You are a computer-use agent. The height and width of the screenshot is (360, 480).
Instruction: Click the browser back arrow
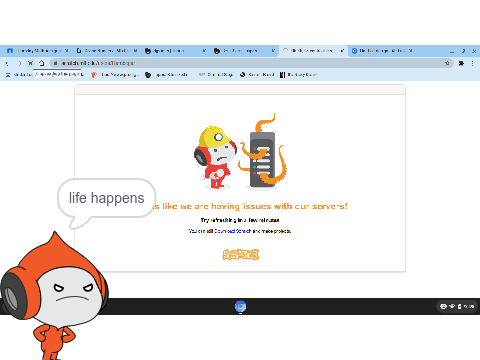point(7,63)
